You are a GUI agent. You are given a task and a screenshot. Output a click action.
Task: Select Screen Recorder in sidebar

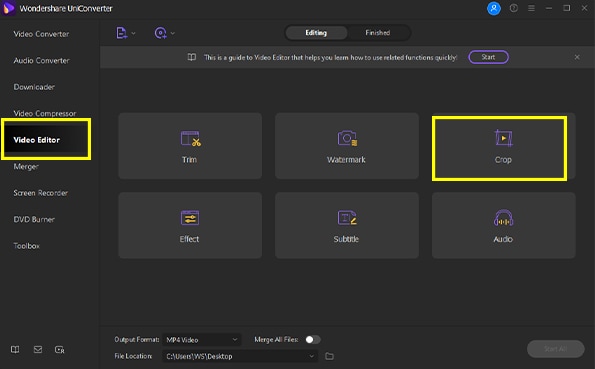click(41, 193)
